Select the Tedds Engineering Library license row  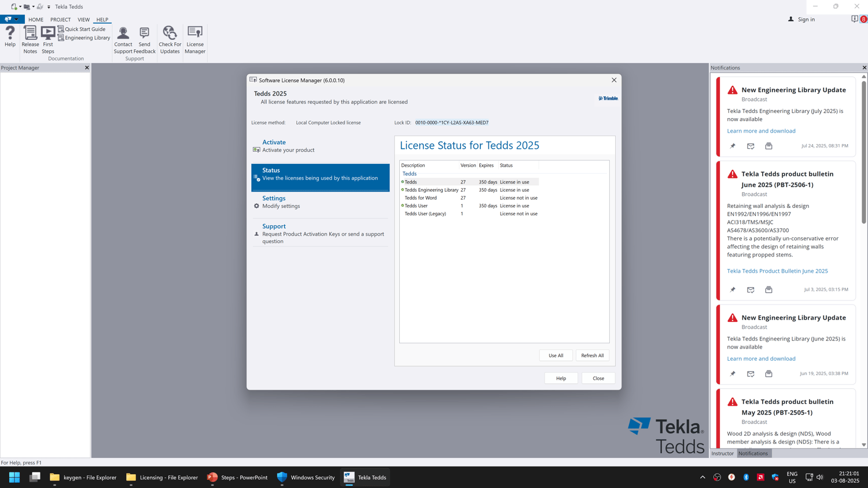[469, 190]
